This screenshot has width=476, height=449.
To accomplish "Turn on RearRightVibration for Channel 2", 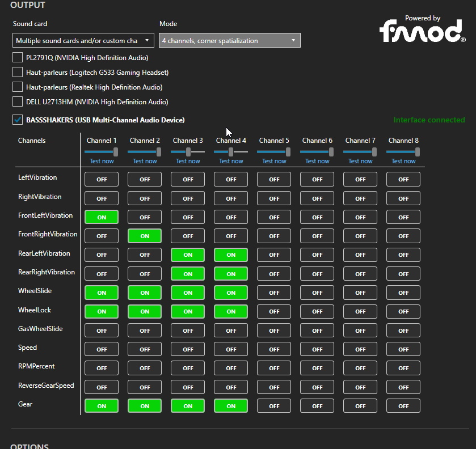I will coord(145,274).
